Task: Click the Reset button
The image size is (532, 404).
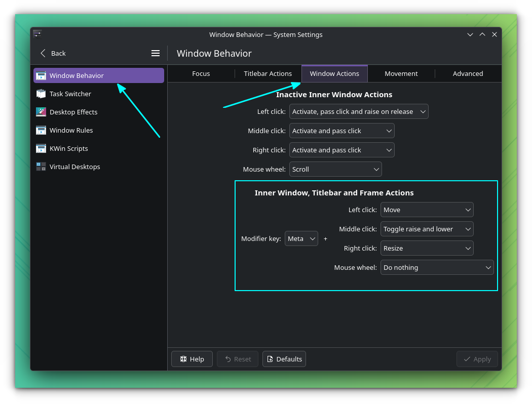Action: tap(238, 359)
